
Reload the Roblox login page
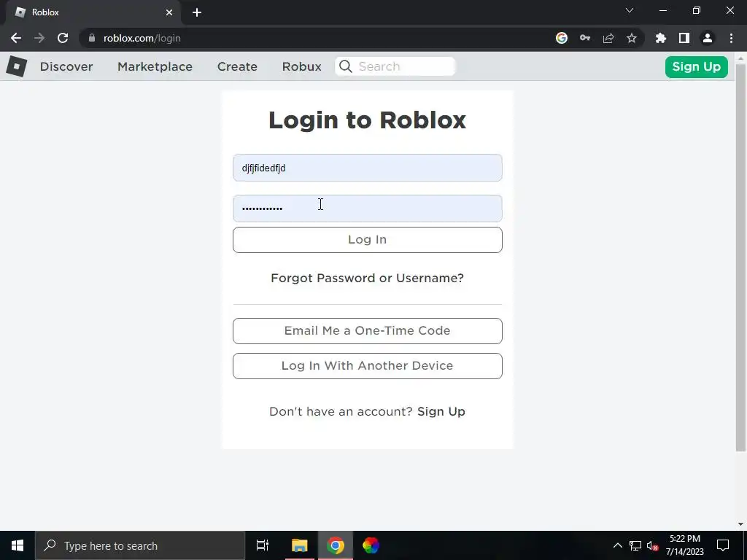(63, 38)
